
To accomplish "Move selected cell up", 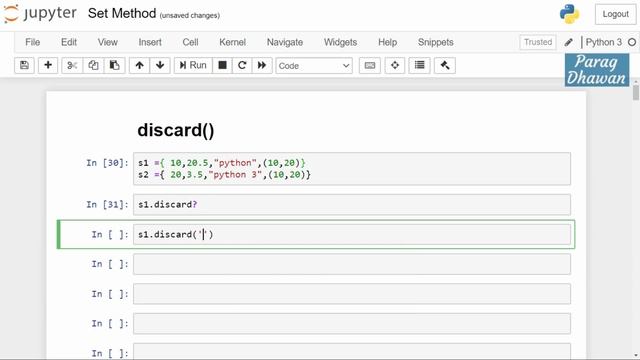I will click(x=140, y=65).
